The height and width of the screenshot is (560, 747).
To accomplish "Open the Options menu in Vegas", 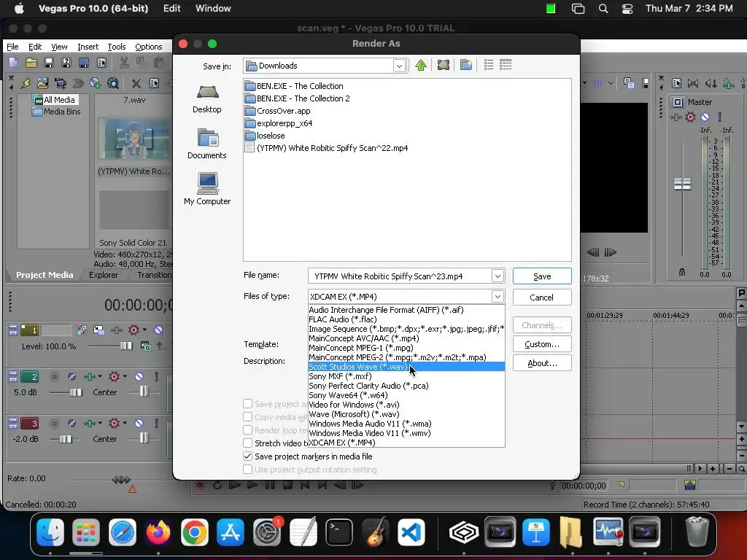I will coord(149,47).
